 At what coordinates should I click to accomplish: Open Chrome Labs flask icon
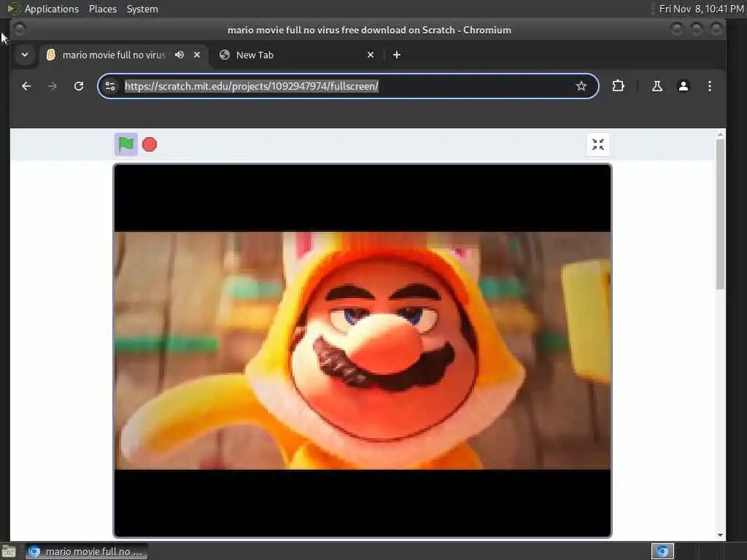coord(657,86)
